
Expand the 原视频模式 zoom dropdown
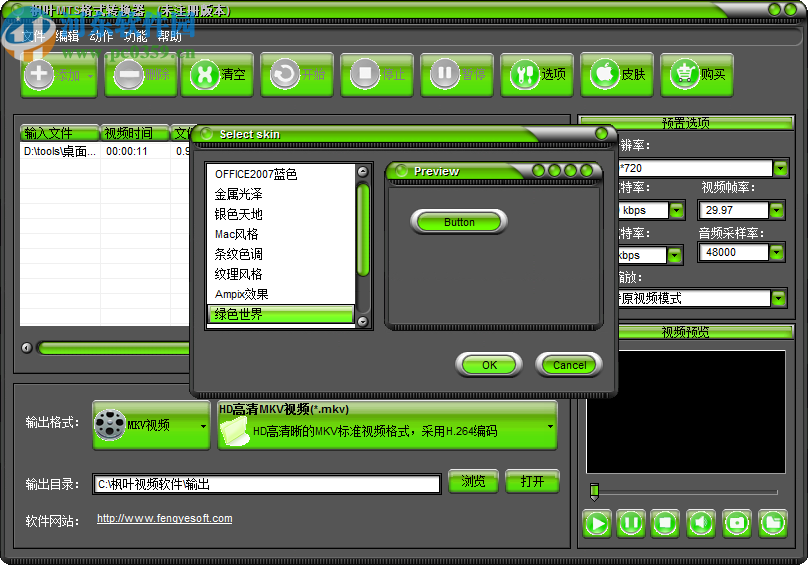[778, 298]
